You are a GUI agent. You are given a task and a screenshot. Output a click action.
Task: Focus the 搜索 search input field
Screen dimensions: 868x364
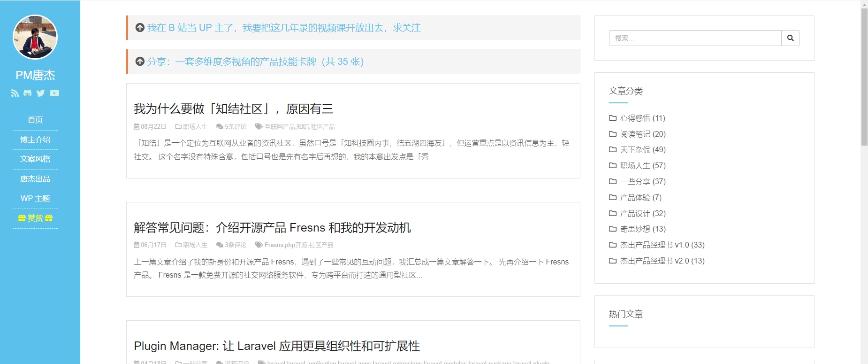[695, 38]
